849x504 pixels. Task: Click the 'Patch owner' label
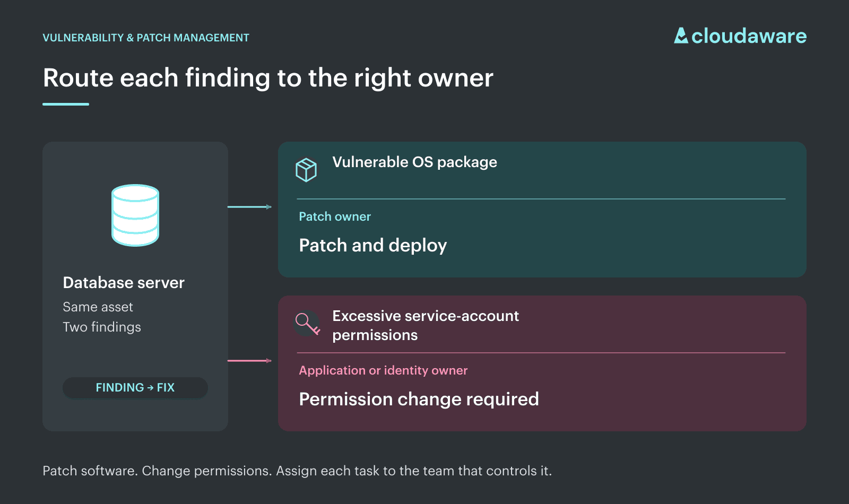coord(335,216)
